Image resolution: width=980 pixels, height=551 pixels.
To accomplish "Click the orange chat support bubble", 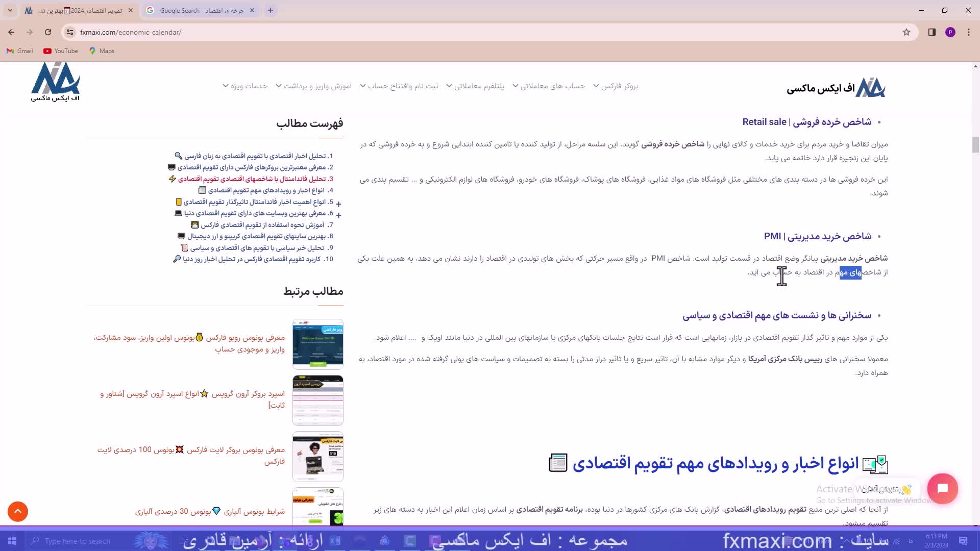I will 942,489.
